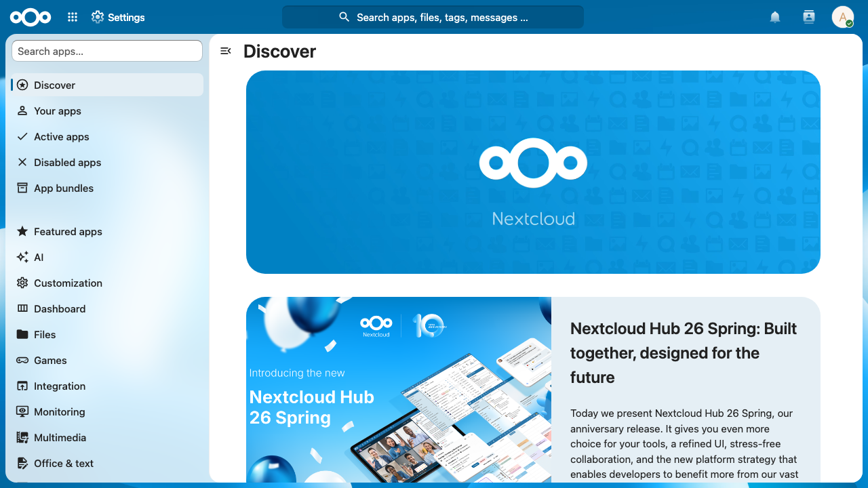Browse Multimedia category label
868x488 pixels.
(60, 438)
